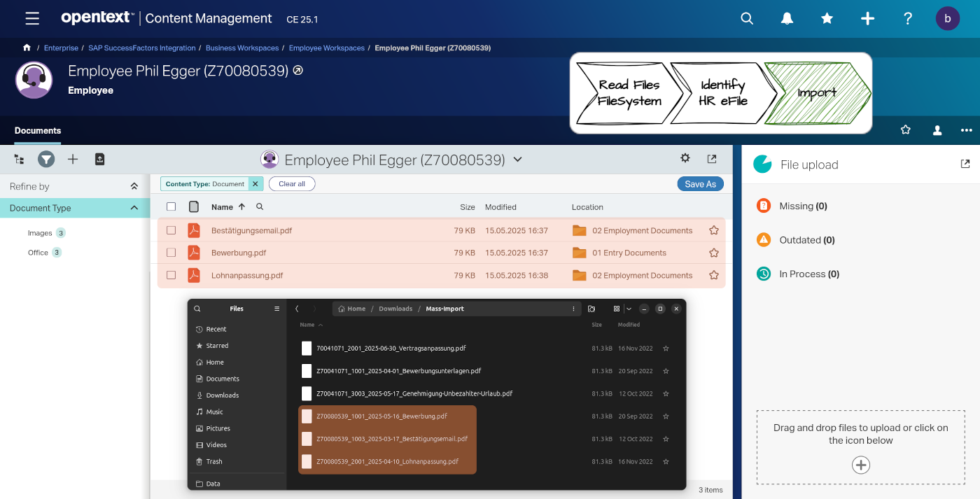The height and width of the screenshot is (499, 980).
Task: Collapse the Document Type facet
Action: [134, 208]
